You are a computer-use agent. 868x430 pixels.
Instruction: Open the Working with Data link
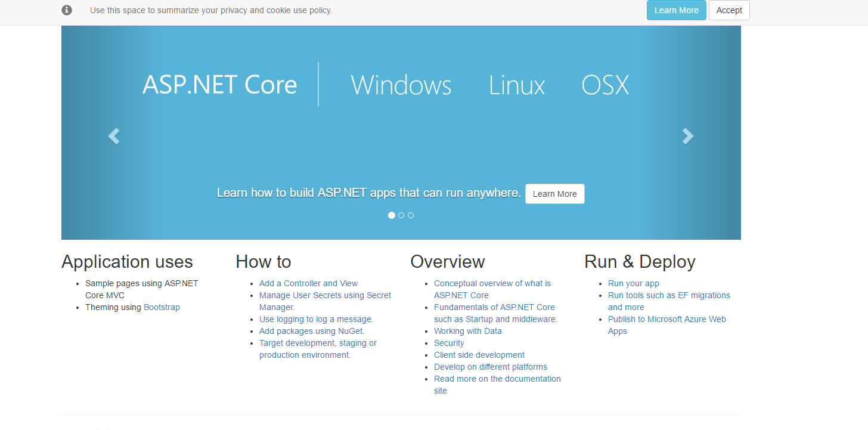coord(468,331)
